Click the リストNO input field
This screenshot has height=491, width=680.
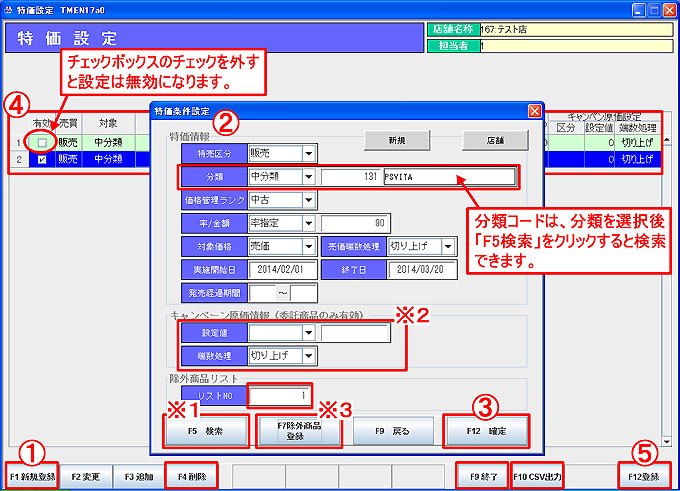(x=280, y=396)
